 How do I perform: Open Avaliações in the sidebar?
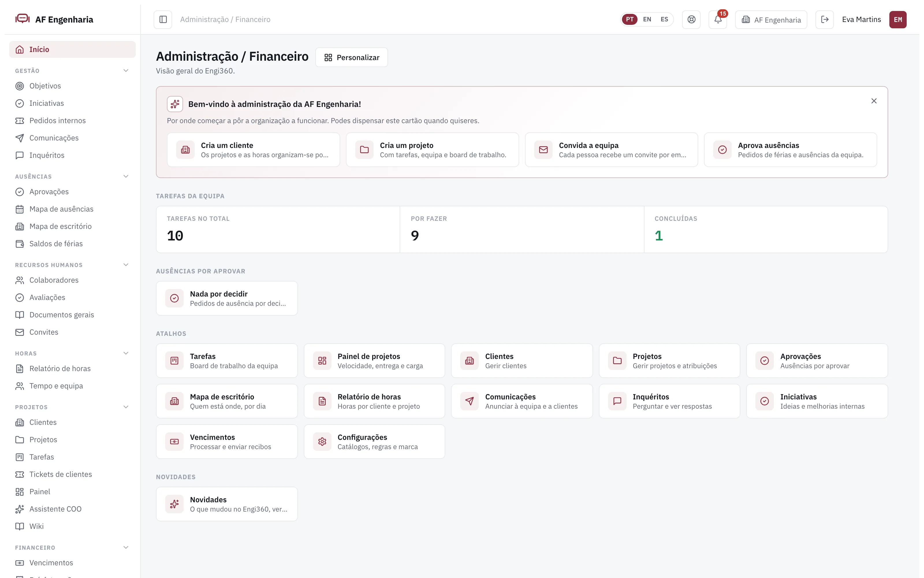72,297
